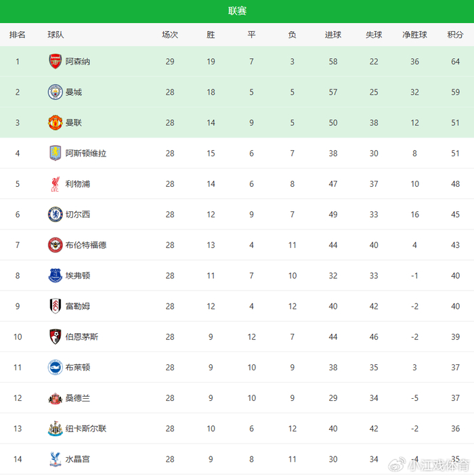
Task: Open the 布伦特福德 team link
Action: tap(86, 245)
